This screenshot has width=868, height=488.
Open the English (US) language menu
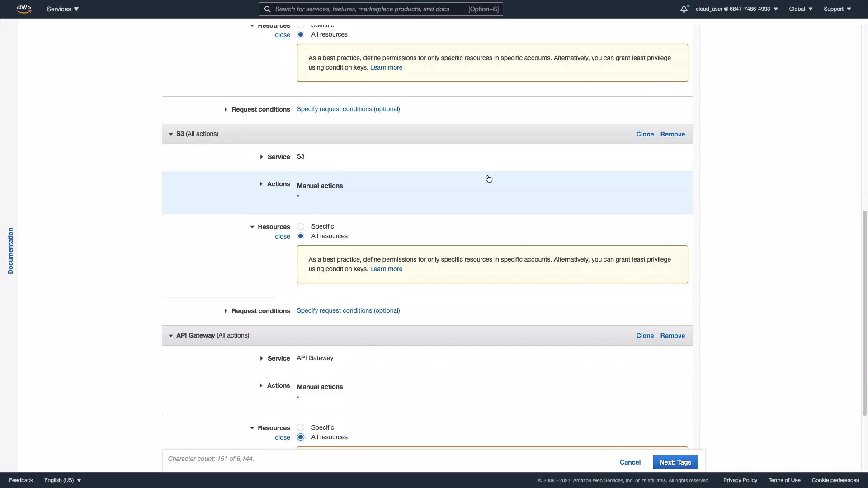(x=63, y=480)
